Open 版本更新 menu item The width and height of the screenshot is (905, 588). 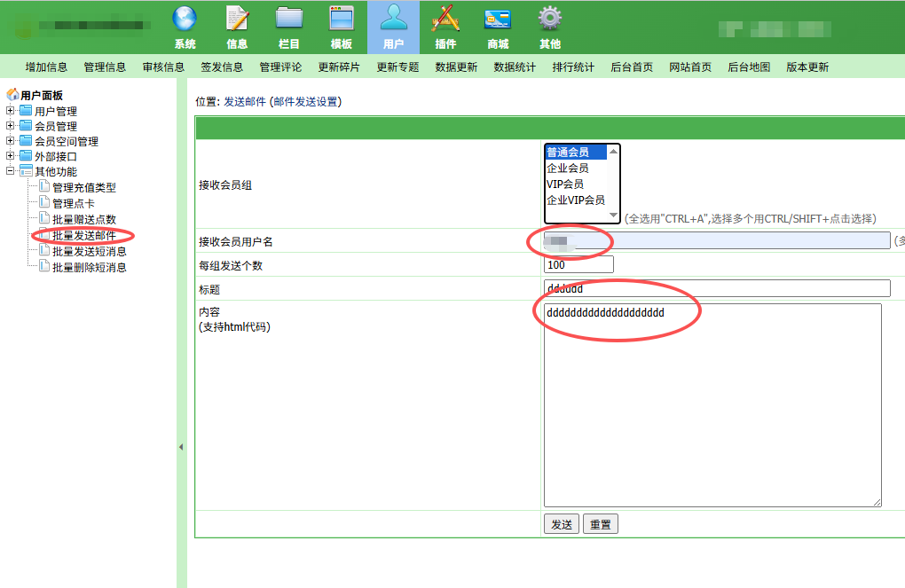(807, 67)
